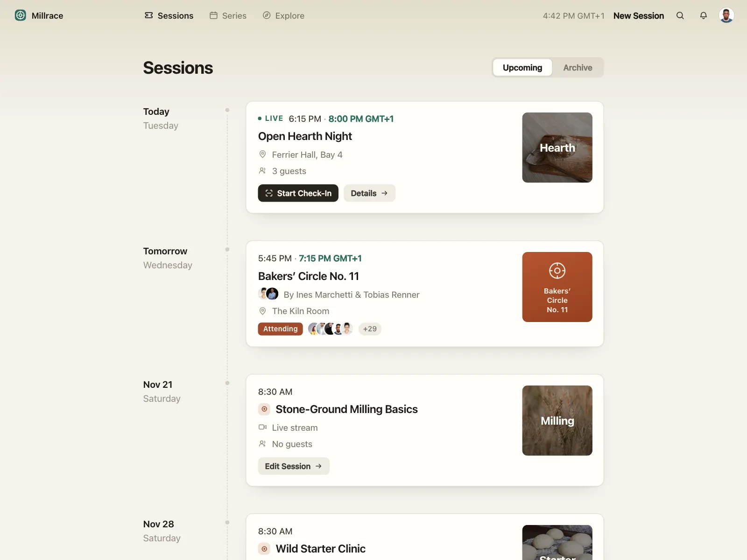Click the record icon beside Wild Starter Clinic
The width and height of the screenshot is (747, 560).
click(264, 549)
